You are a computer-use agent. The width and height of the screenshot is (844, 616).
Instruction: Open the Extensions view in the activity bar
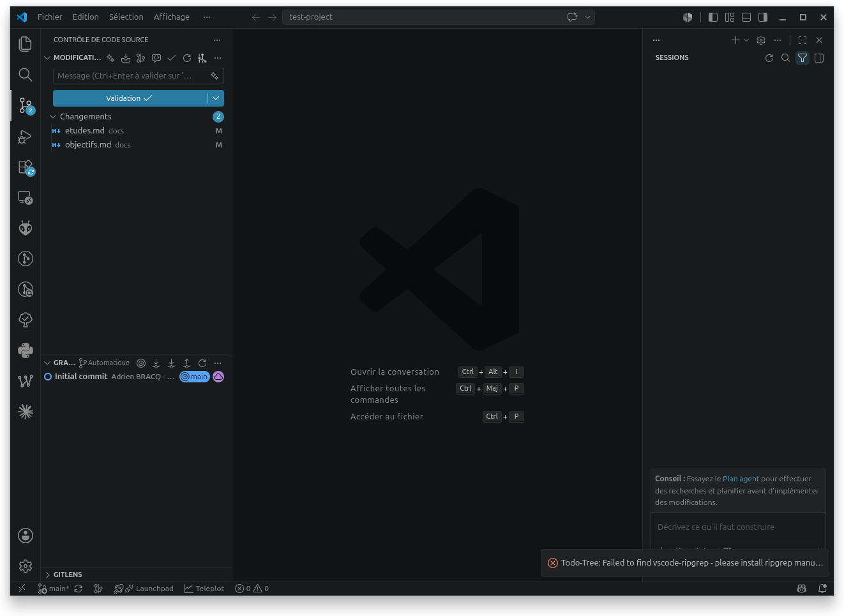[26, 167]
